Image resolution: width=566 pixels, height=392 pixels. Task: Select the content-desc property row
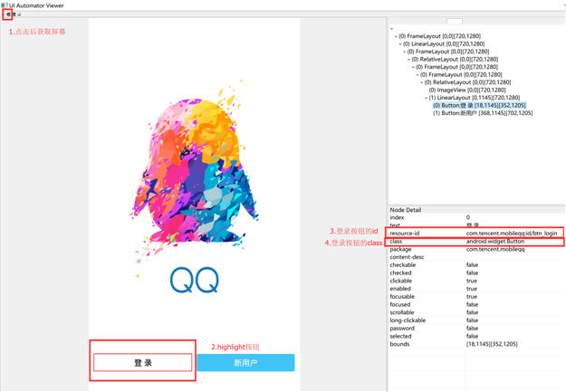tap(476, 257)
